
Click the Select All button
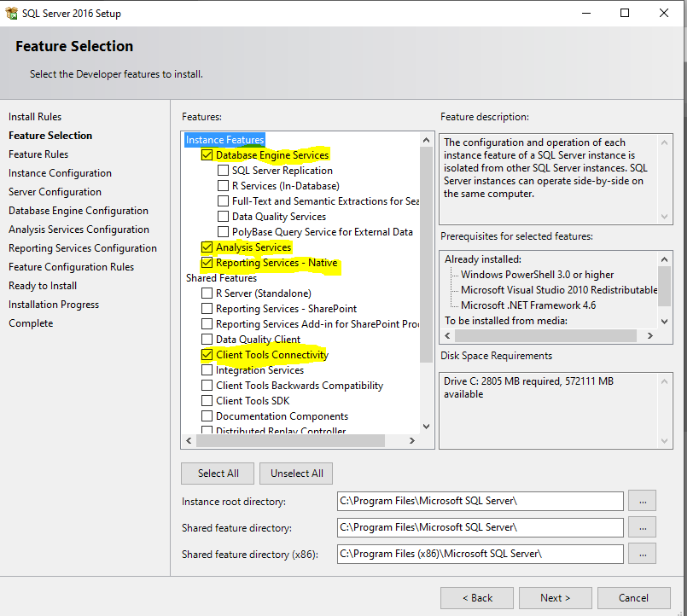point(217,473)
